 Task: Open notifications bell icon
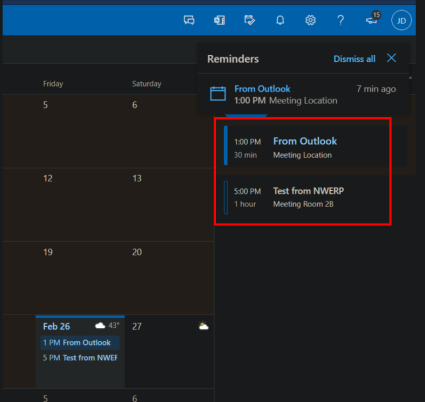[x=280, y=20]
